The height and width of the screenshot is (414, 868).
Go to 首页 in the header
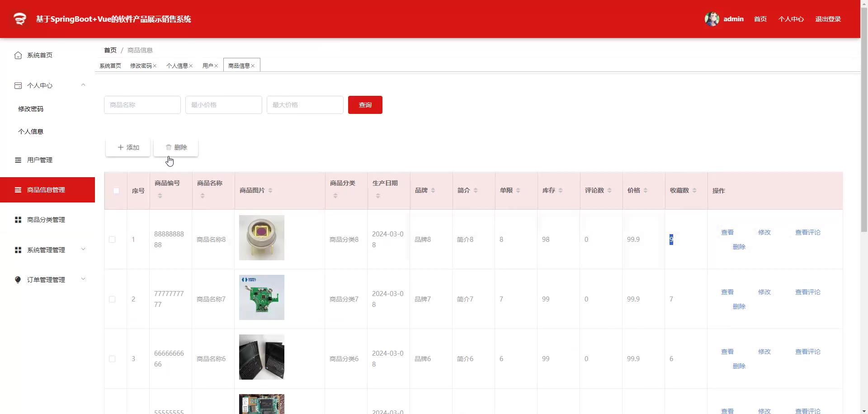(x=760, y=19)
